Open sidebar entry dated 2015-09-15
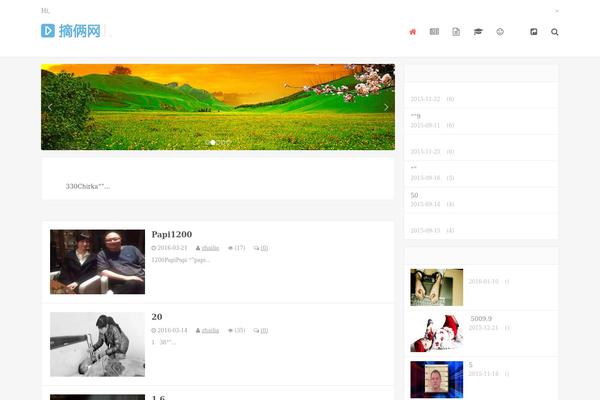This screenshot has height=400, width=600. tap(481, 226)
